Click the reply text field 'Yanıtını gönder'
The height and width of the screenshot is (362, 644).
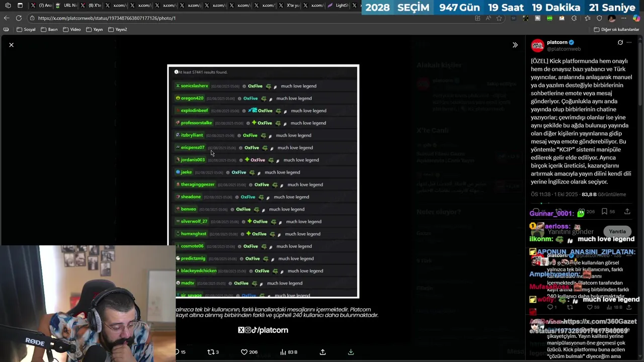pos(571,232)
